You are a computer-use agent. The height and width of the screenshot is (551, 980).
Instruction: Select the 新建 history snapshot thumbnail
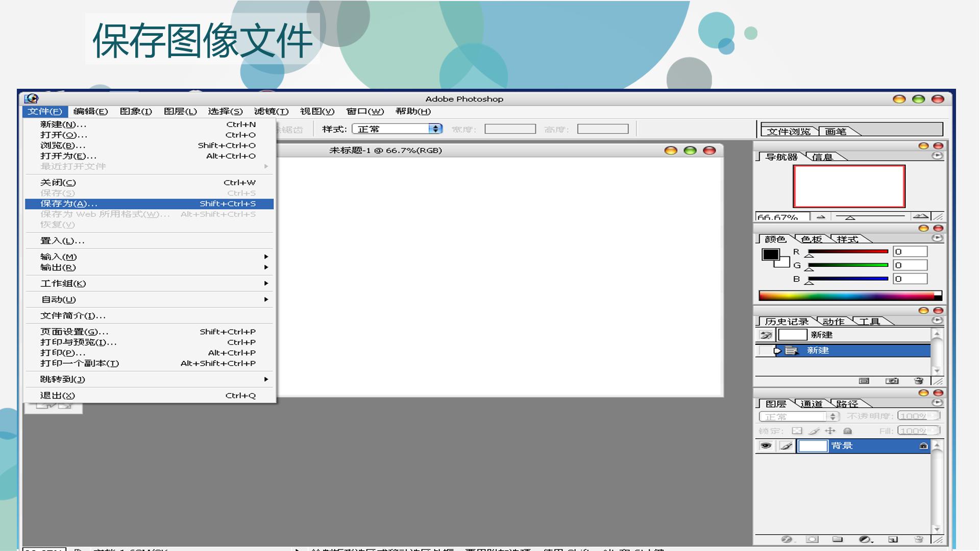point(792,335)
